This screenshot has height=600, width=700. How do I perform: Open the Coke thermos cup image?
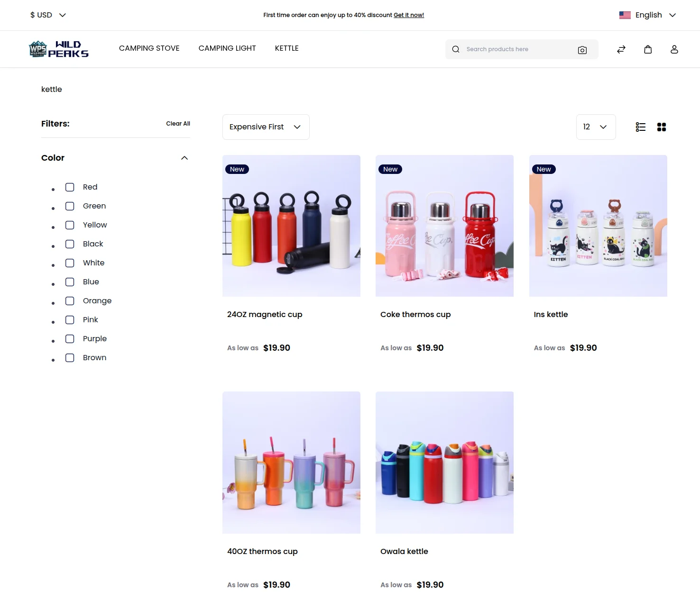point(444,226)
